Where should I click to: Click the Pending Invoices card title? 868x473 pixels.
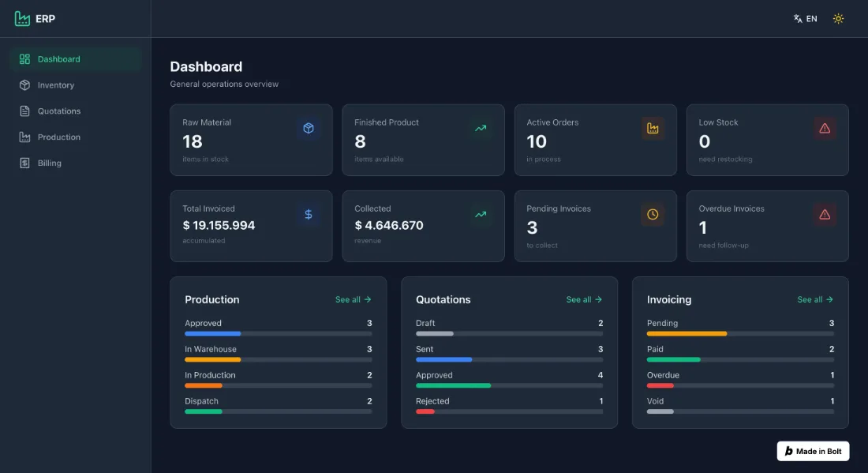pyautogui.click(x=559, y=208)
